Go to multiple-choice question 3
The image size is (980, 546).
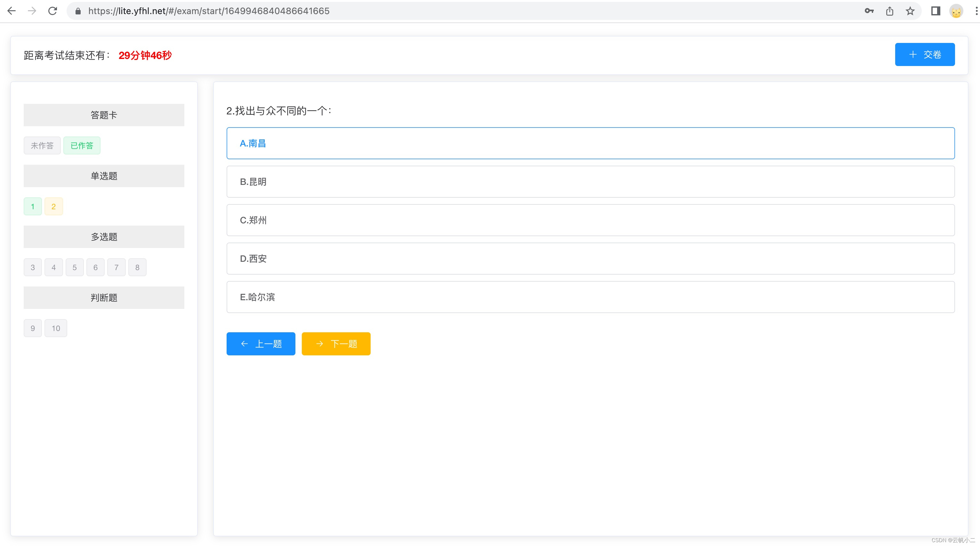click(33, 267)
